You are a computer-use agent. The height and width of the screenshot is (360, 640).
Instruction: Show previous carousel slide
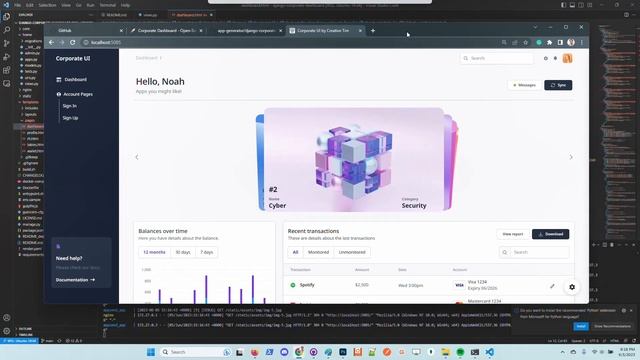pyautogui.click(x=137, y=157)
